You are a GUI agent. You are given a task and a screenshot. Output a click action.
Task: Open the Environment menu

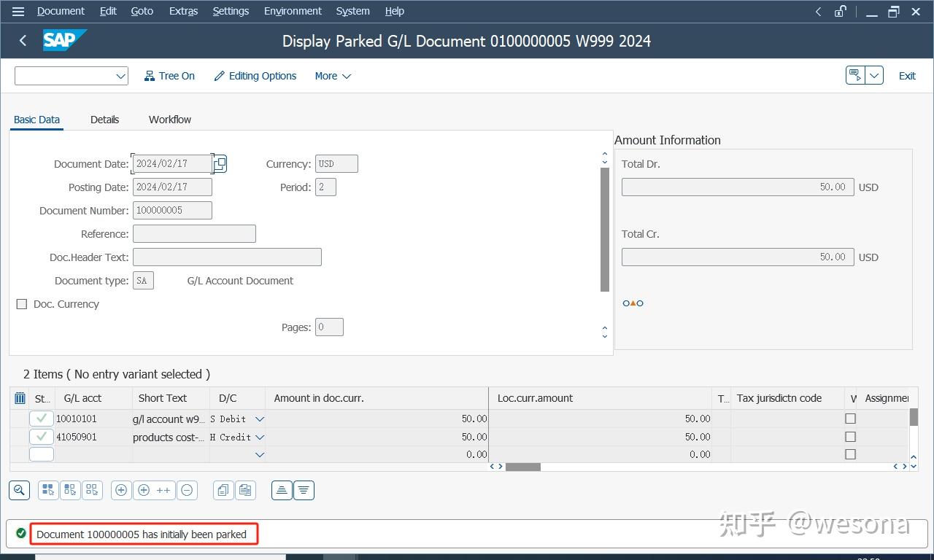point(293,12)
